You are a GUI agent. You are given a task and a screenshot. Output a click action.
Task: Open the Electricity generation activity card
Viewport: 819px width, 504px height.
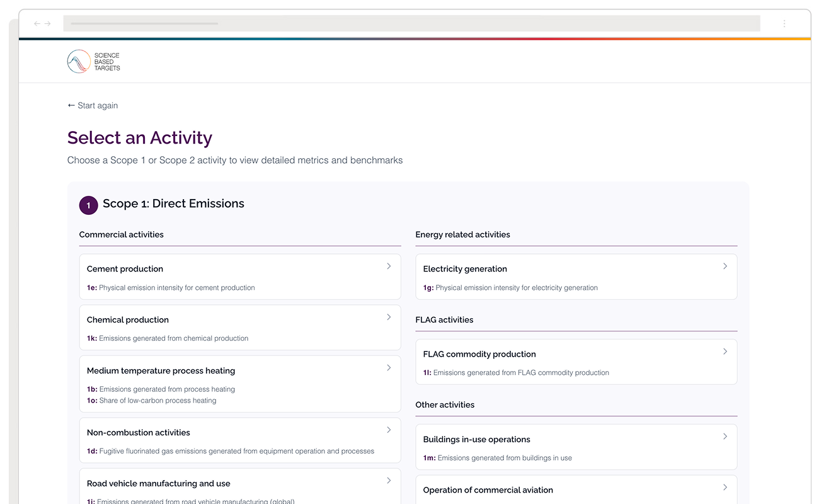(576, 277)
